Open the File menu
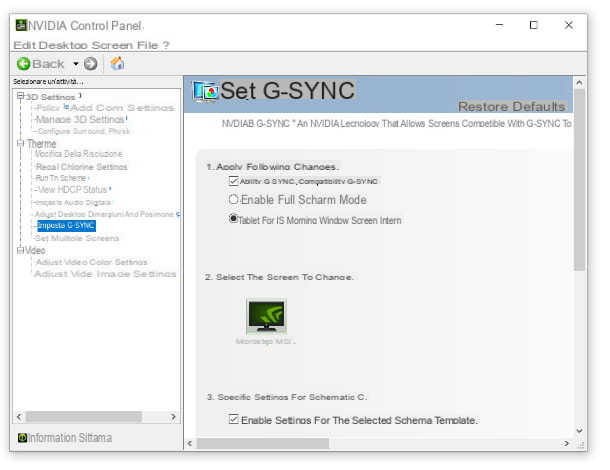The image size is (610, 470). (x=147, y=45)
